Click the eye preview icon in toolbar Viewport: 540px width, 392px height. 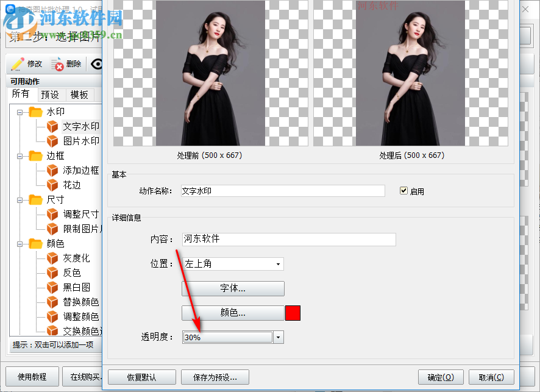(x=97, y=64)
